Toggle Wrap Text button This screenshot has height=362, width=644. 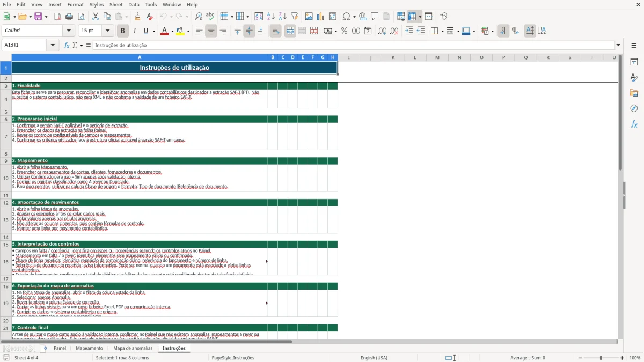[275, 31]
